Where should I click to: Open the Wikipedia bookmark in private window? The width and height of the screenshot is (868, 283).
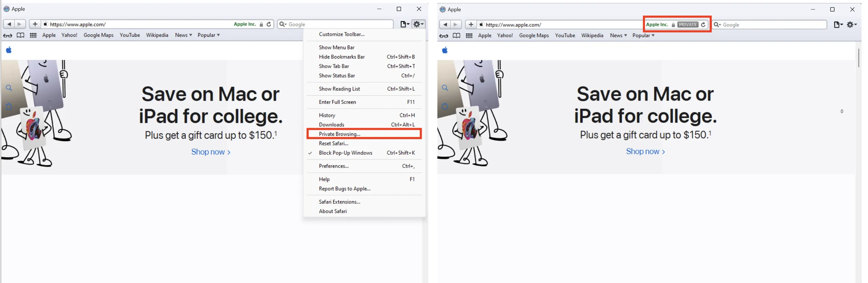pyautogui.click(x=592, y=36)
